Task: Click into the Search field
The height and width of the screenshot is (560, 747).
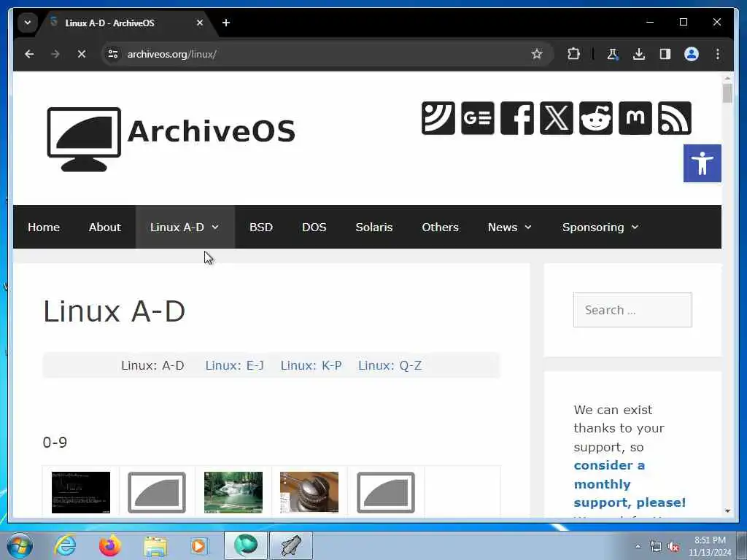Action: point(632,310)
